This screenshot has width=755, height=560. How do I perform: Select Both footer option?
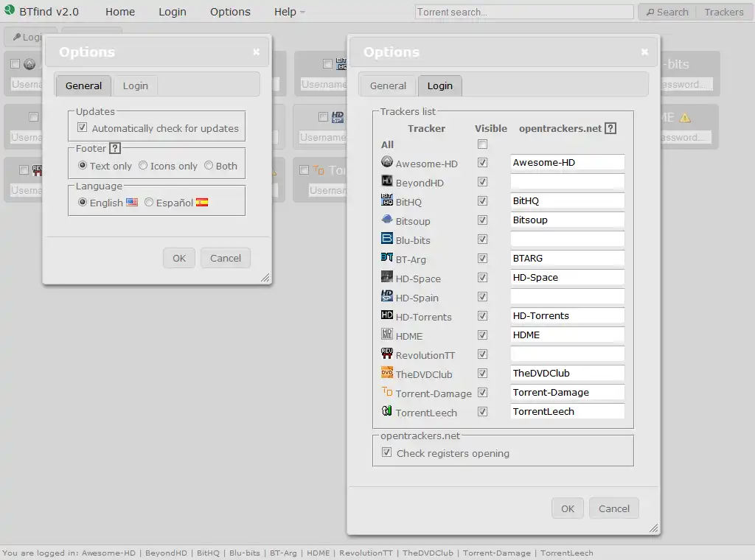pos(209,165)
